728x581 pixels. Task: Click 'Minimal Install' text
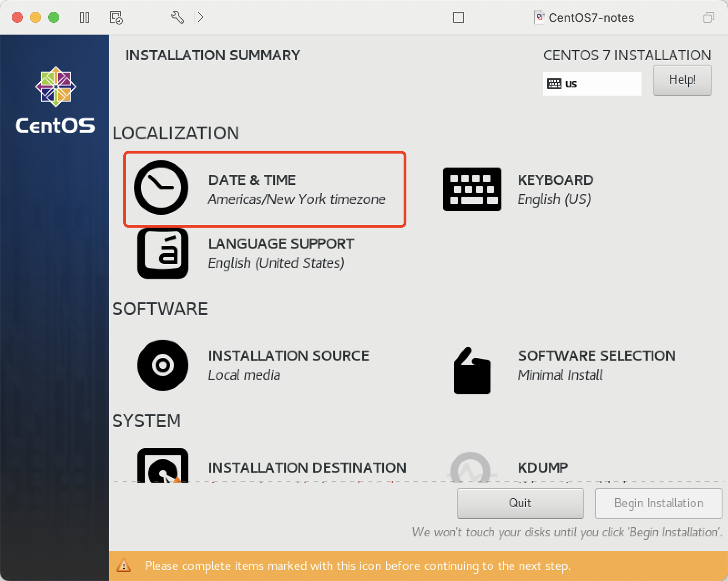pos(560,375)
